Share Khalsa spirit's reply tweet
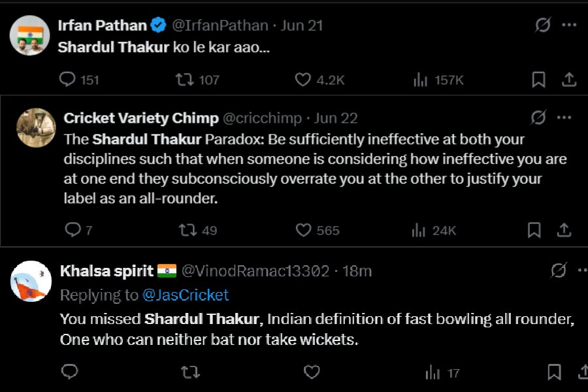Image resolution: width=588 pixels, height=392 pixels. click(x=583, y=372)
